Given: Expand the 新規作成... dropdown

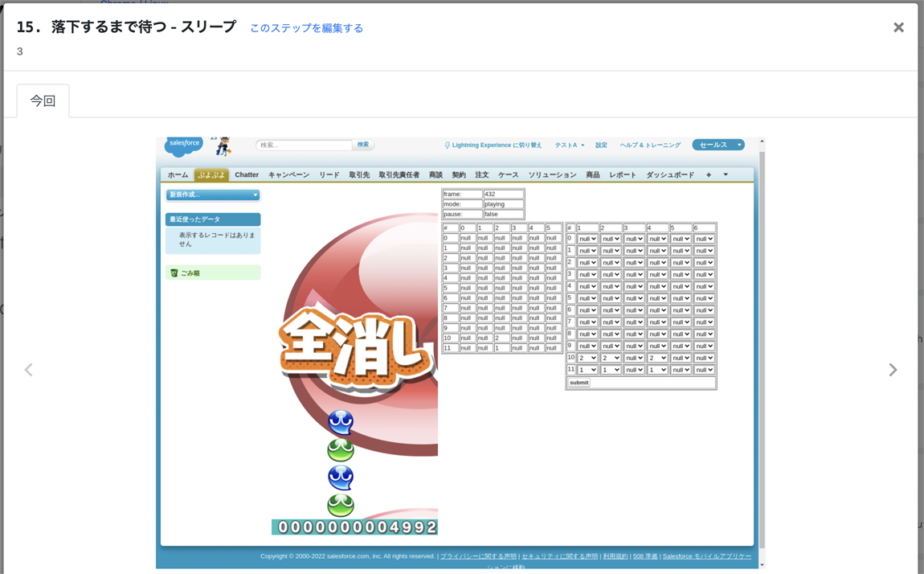Looking at the screenshot, I should pyautogui.click(x=213, y=195).
